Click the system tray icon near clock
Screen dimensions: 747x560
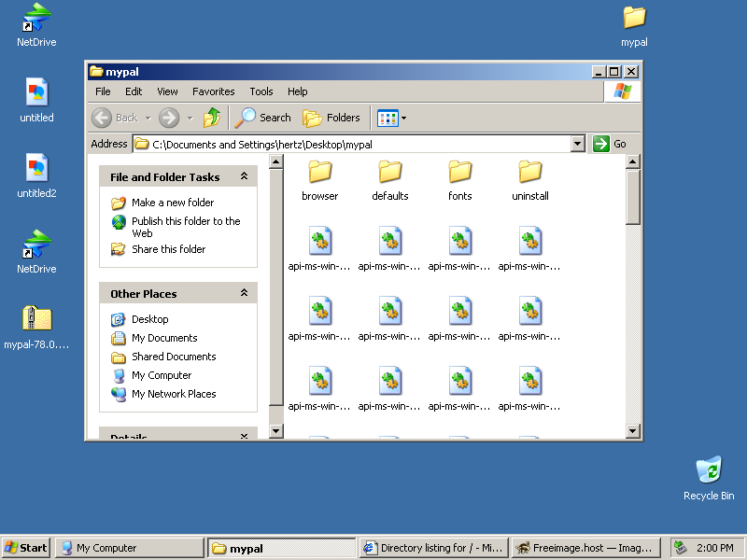(680, 548)
